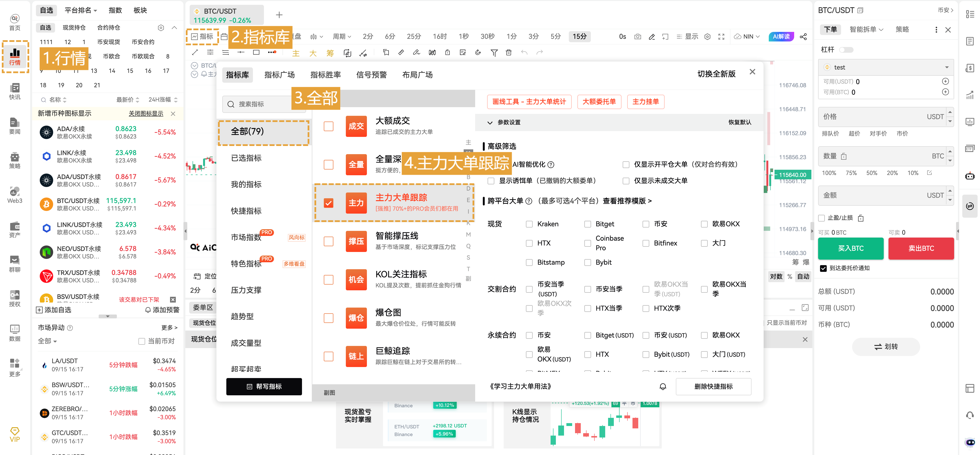This screenshot has width=980, height=455.
Task: Open the Web3 sidebar icon
Action: pyautogui.click(x=14, y=195)
